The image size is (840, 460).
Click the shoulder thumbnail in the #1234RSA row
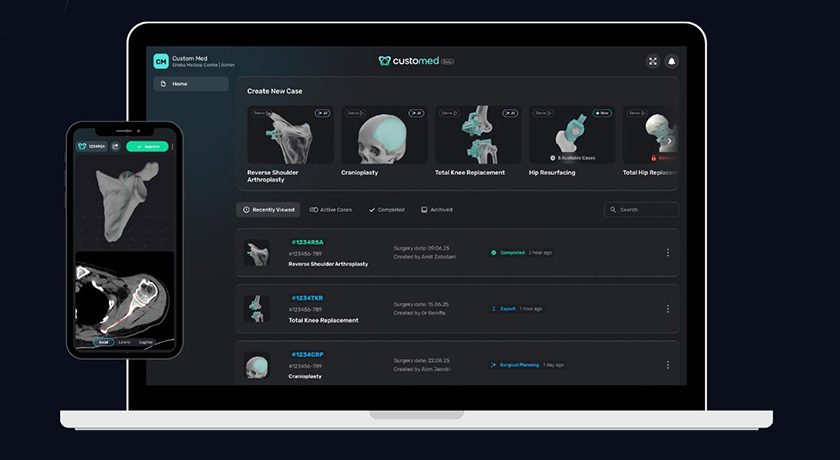(x=257, y=253)
